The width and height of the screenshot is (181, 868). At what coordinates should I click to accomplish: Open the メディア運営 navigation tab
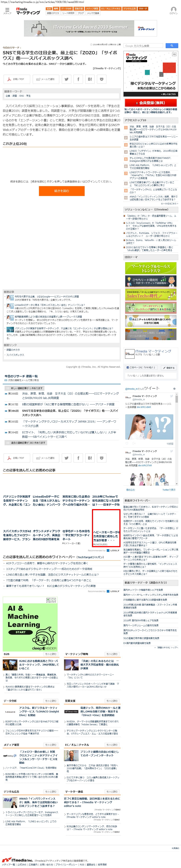[x=92, y=9]
